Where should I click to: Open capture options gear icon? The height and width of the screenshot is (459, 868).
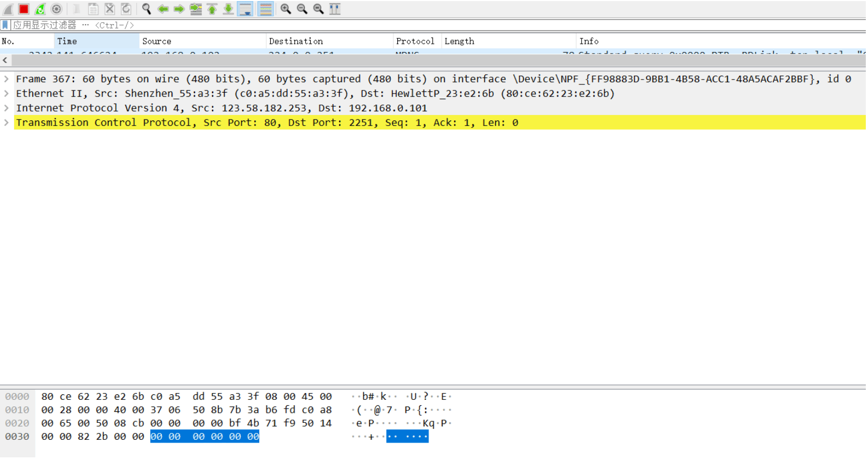pyautogui.click(x=56, y=9)
